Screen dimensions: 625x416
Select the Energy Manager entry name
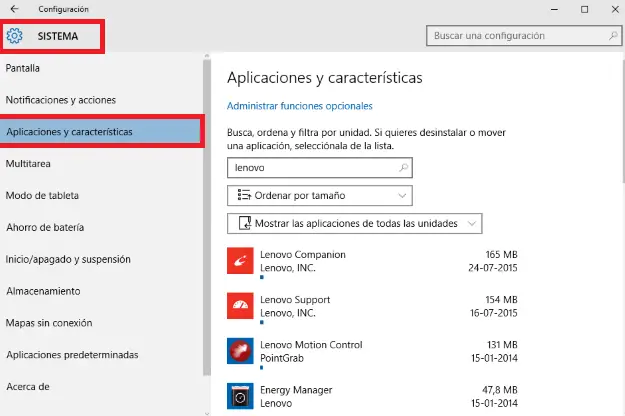click(x=296, y=390)
